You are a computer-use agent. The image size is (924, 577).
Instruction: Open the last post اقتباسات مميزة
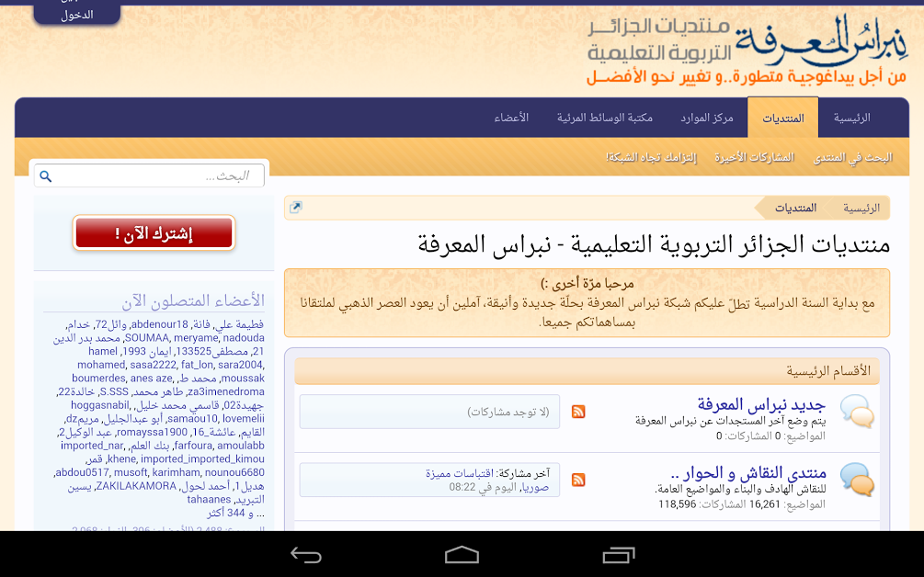pos(460,473)
